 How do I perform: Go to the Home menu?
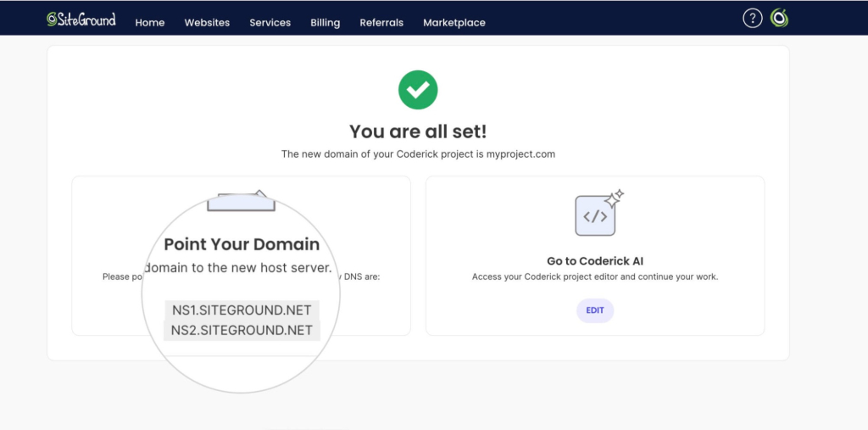point(150,23)
